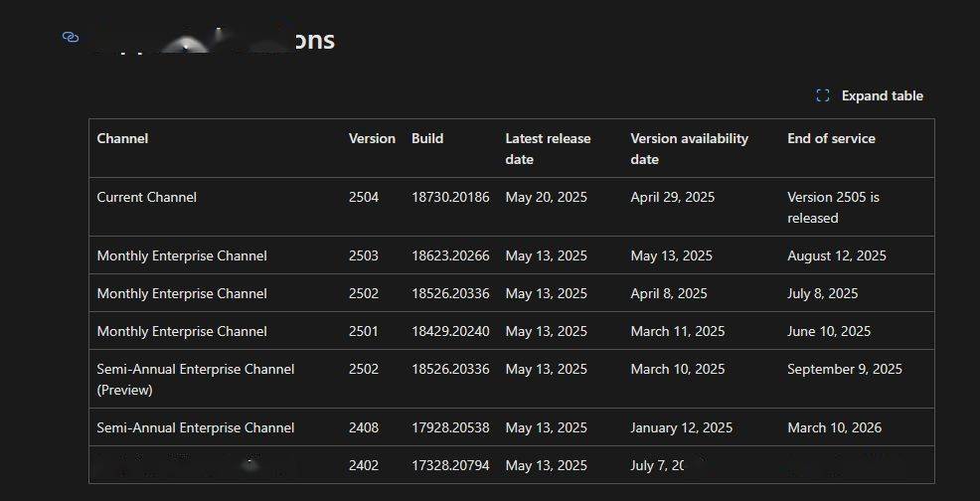
Task: Click the End of service header
Action: pos(831,138)
